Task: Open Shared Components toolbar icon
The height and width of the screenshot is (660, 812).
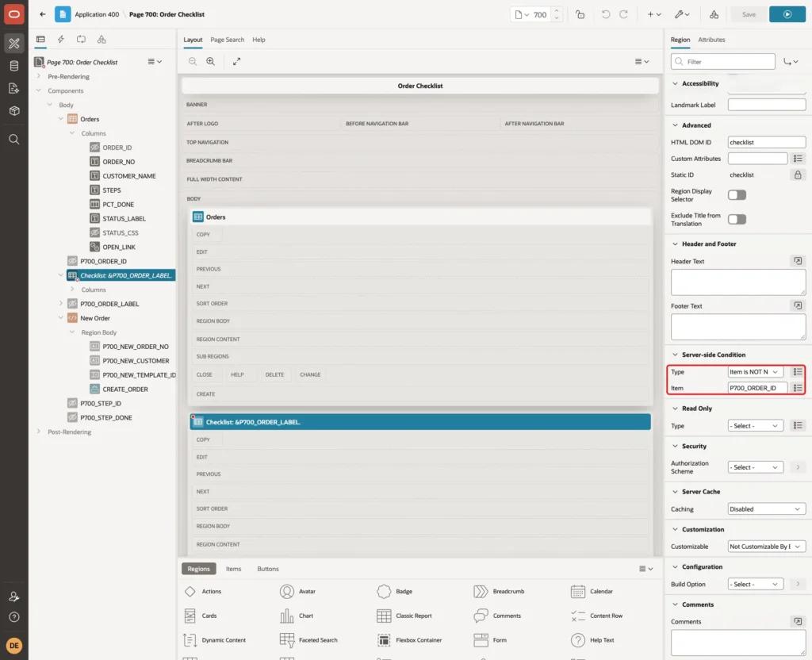Action: click(x=714, y=14)
